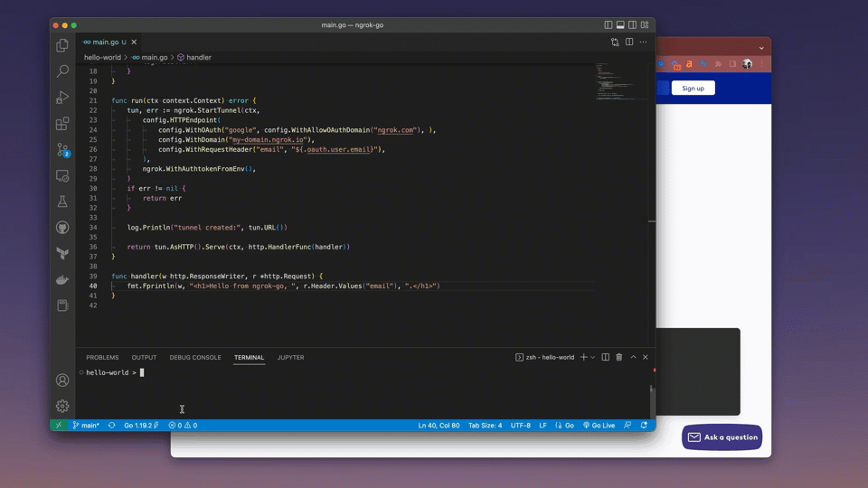Open editor More Actions menu
This screenshot has height=488, width=868.
coord(643,42)
